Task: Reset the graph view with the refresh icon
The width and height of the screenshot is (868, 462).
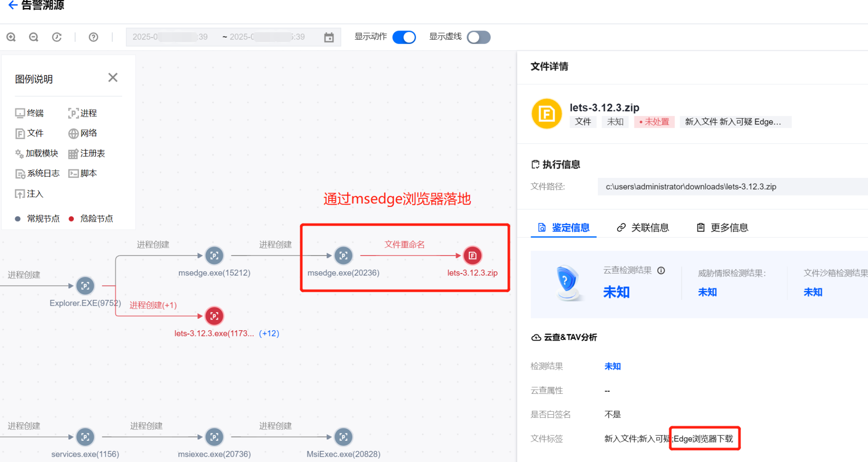Action: 57,37
